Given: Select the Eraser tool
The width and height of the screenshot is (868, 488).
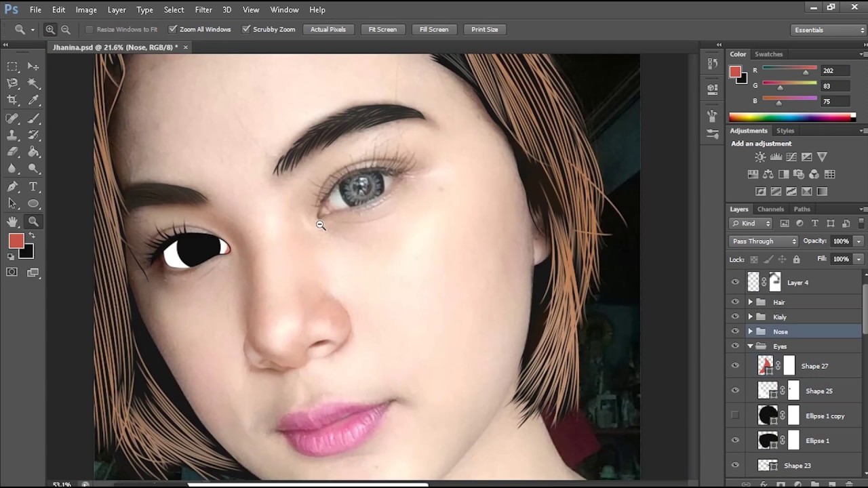Looking at the screenshot, I should pos(12,152).
